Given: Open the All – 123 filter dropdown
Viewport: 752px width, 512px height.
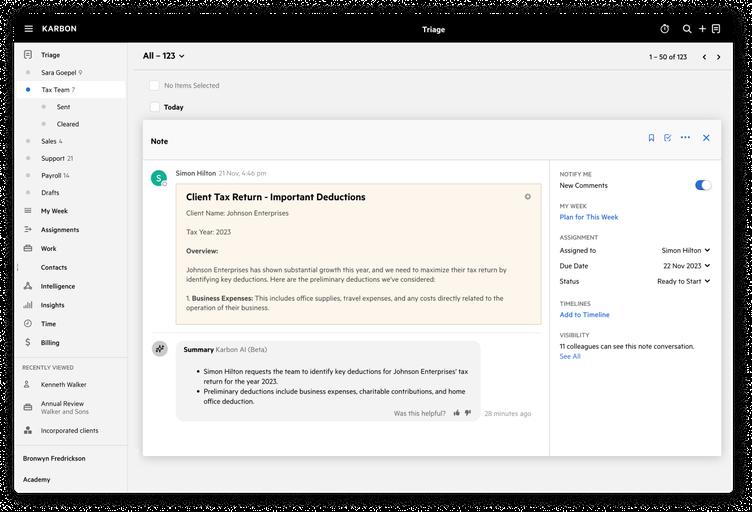Looking at the screenshot, I should [164, 56].
